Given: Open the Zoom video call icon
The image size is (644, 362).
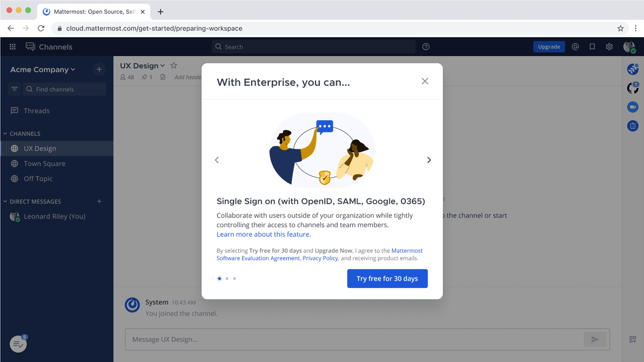Looking at the screenshot, I should (x=633, y=107).
